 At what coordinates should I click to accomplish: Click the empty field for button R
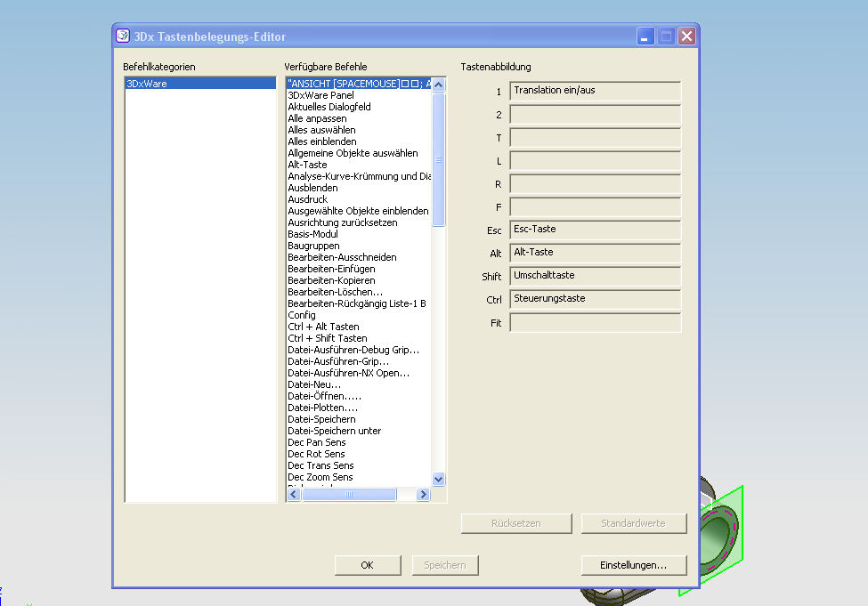595,184
